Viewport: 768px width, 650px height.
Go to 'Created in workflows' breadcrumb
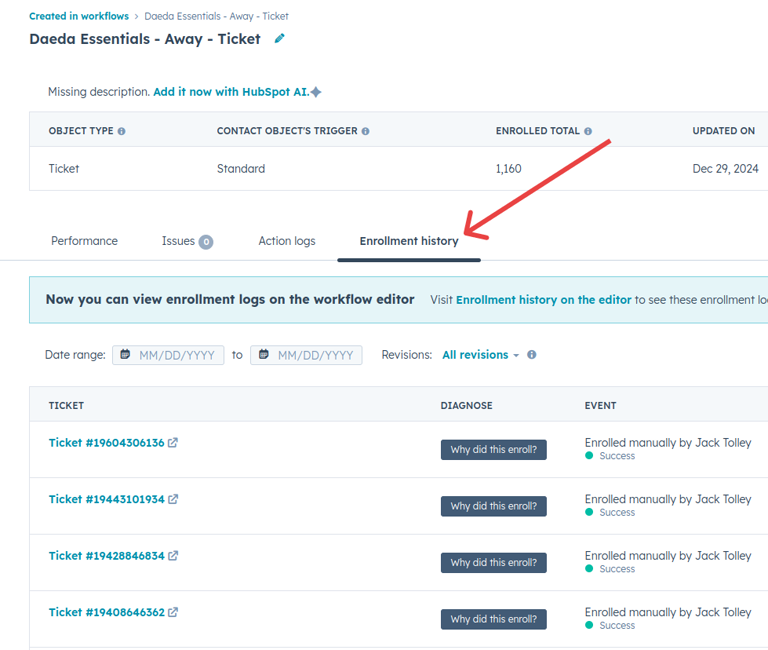pos(79,16)
